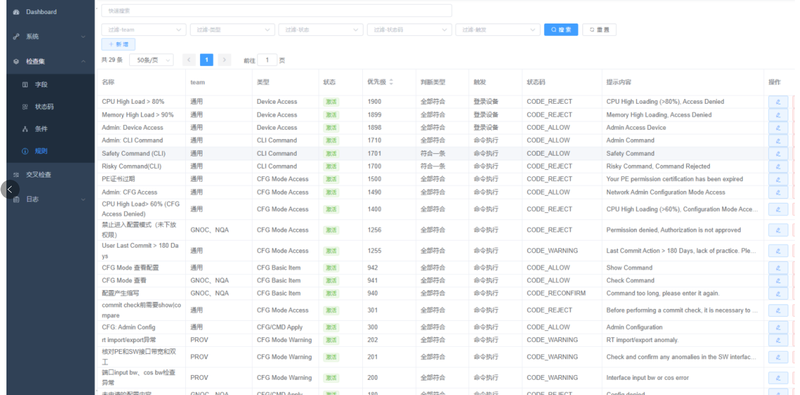Expand the 日志 sidebar menu
Image resolution: width=800 pixels, height=395 pixels.
click(50, 199)
